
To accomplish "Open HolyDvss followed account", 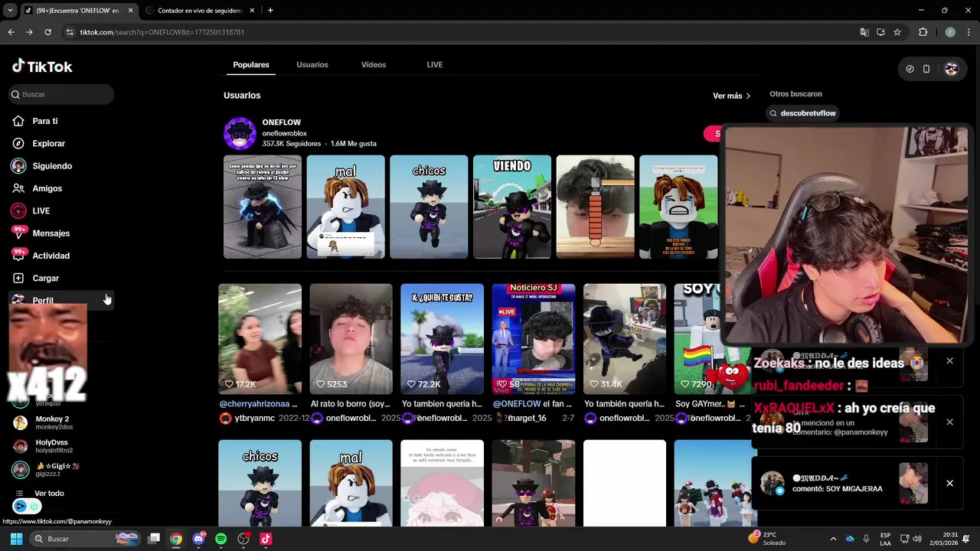I will [x=52, y=446].
